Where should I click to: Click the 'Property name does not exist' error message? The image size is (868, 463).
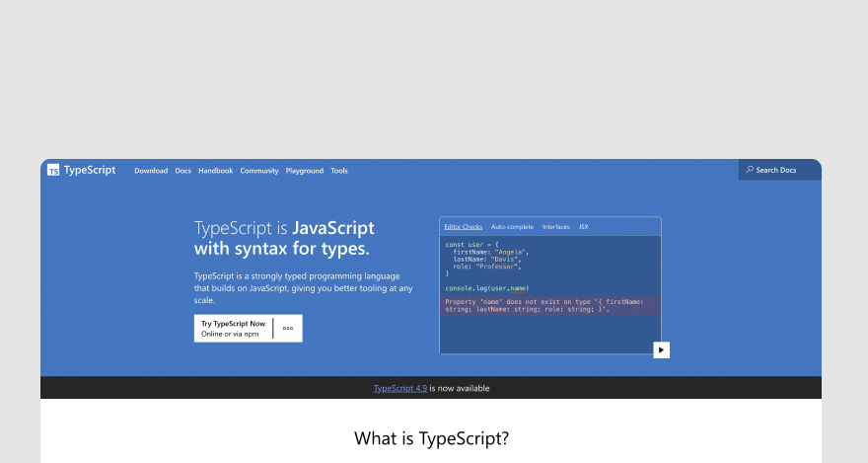pyautogui.click(x=549, y=306)
